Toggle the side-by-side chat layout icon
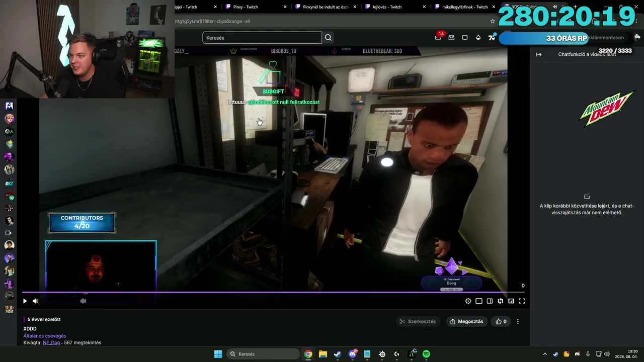644x362 pixels. 490,301
